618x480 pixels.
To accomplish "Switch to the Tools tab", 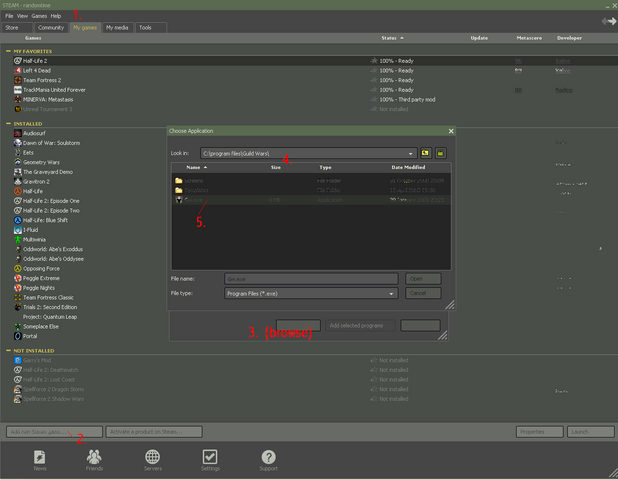I will coord(151,28).
